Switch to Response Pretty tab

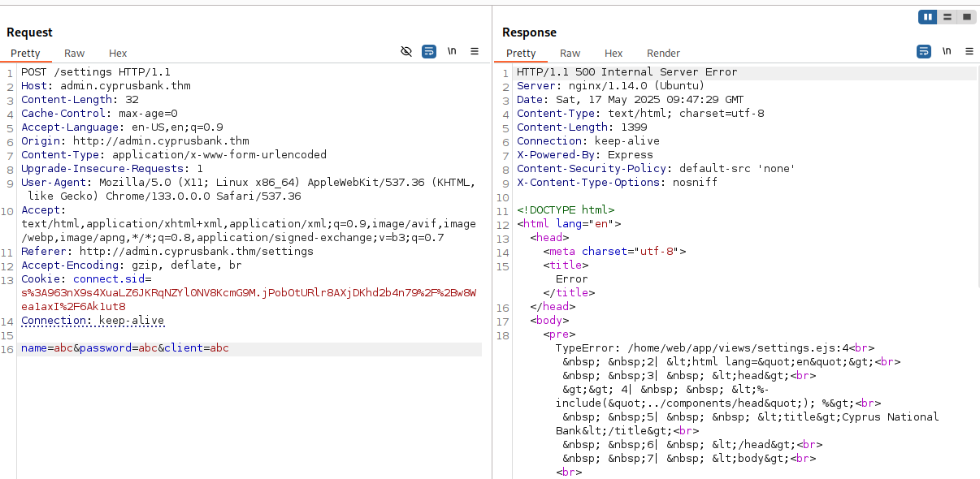[521, 54]
